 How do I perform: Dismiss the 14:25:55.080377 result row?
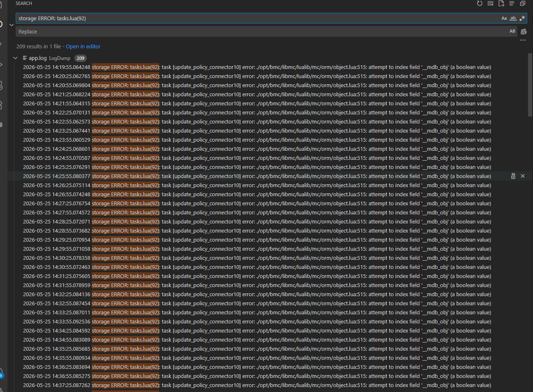pyautogui.click(x=523, y=176)
